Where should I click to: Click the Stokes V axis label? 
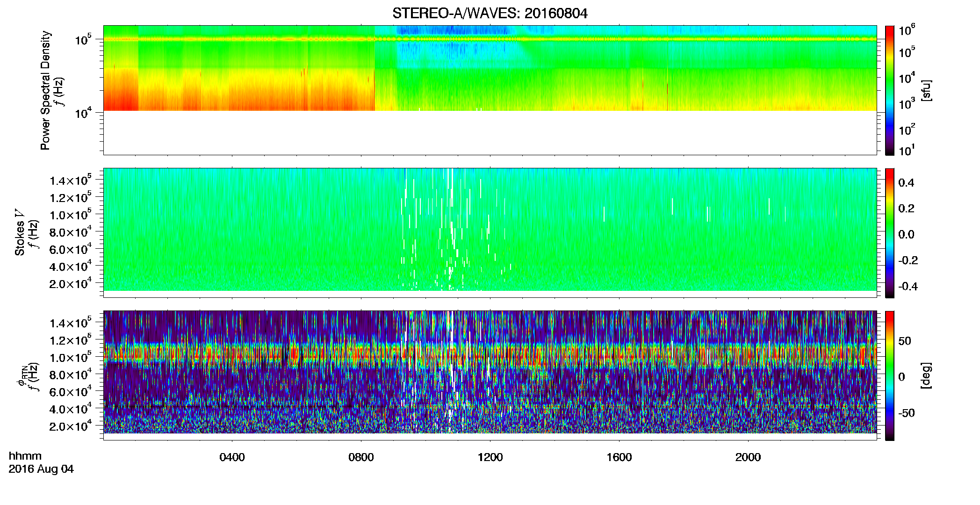pyautogui.click(x=20, y=232)
